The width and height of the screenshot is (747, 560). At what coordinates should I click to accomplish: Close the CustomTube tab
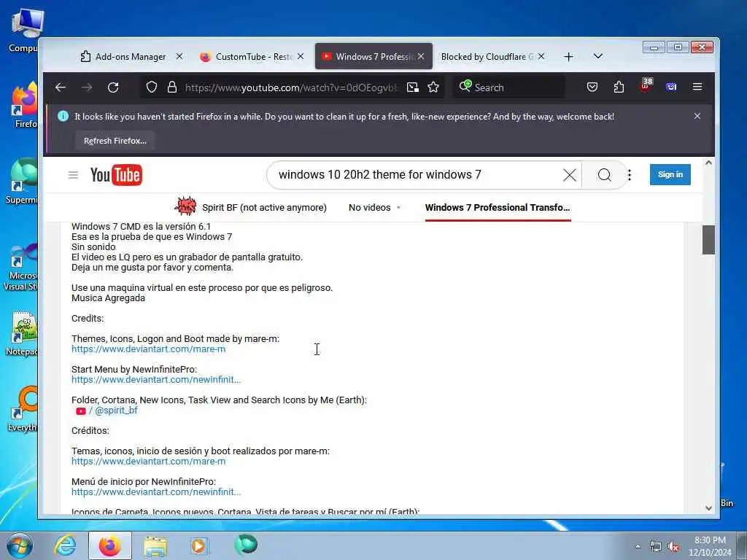[301, 56]
